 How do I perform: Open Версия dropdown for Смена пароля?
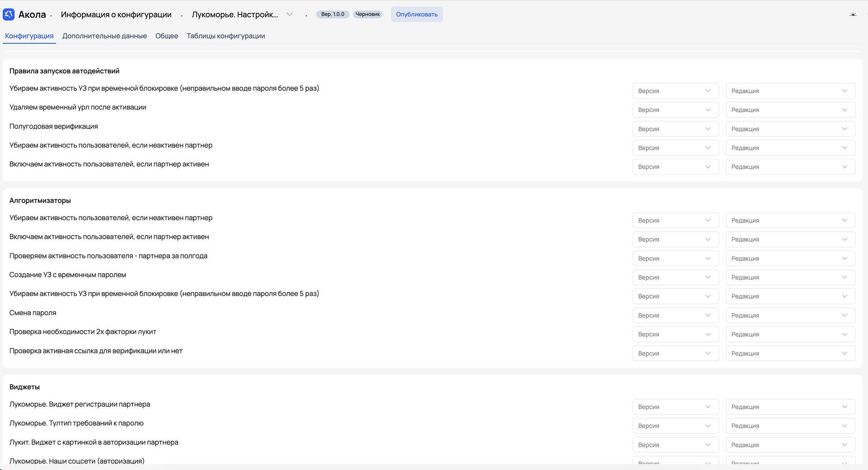pyautogui.click(x=675, y=315)
